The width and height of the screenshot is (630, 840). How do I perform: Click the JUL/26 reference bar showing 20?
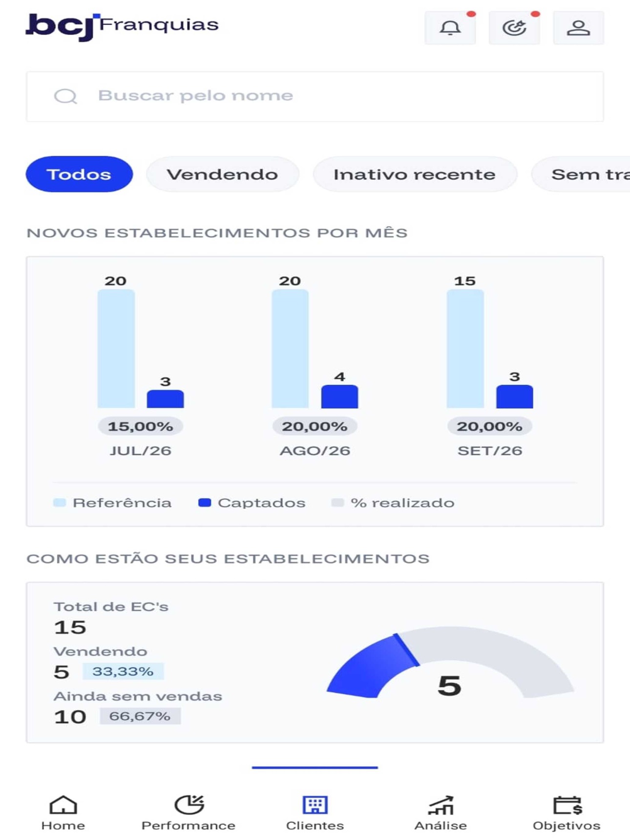[116, 348]
